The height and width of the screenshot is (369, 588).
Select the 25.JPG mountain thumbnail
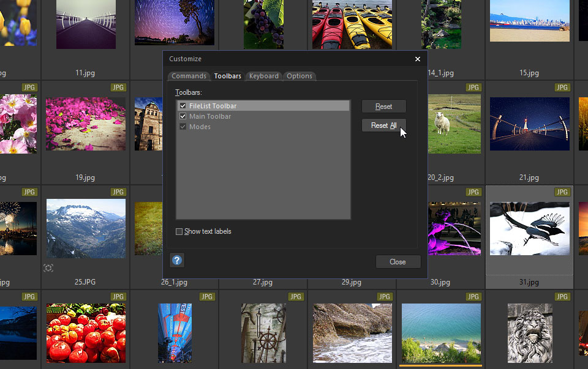[86, 228]
